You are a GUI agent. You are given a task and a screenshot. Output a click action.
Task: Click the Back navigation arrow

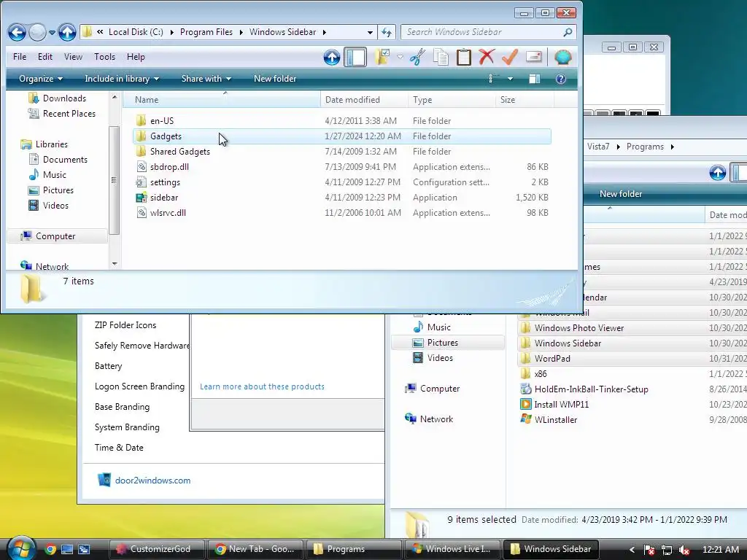[18, 32]
